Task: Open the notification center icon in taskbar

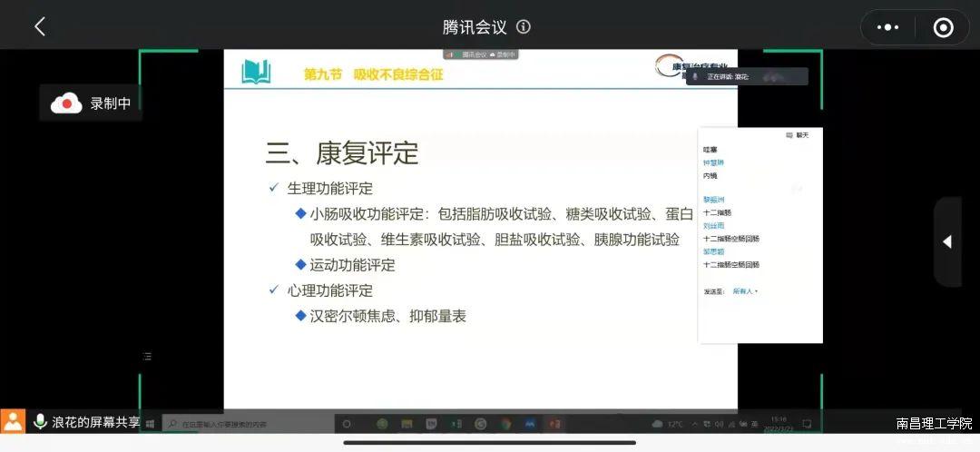Action: pyautogui.click(x=806, y=424)
